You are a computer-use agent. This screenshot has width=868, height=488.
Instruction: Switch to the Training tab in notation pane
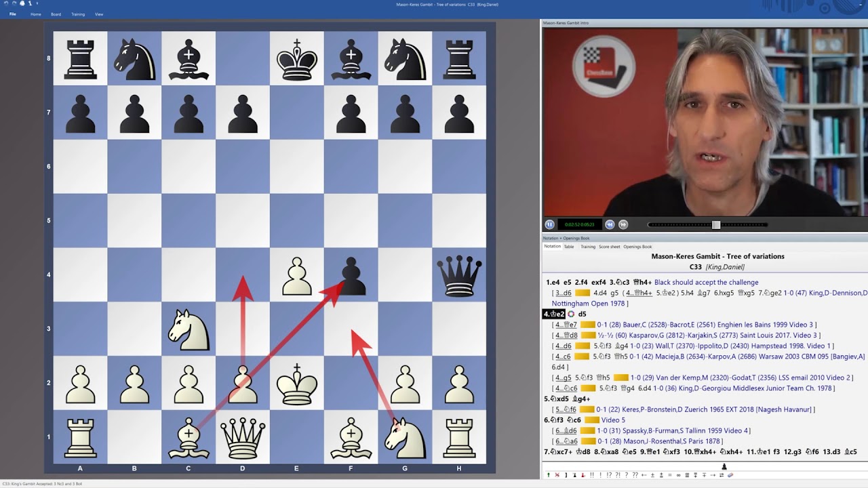[x=588, y=247]
